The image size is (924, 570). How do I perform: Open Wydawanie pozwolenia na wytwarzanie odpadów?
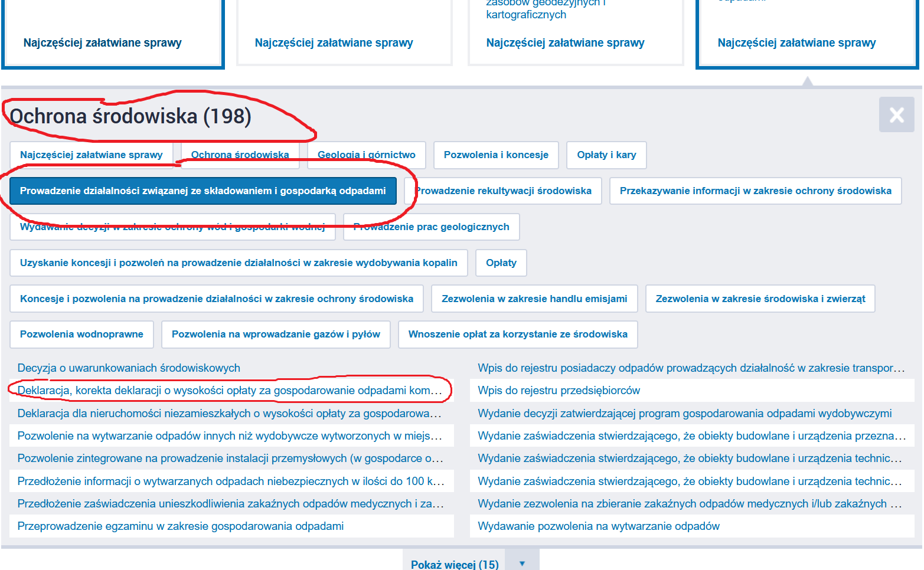pyautogui.click(x=599, y=526)
